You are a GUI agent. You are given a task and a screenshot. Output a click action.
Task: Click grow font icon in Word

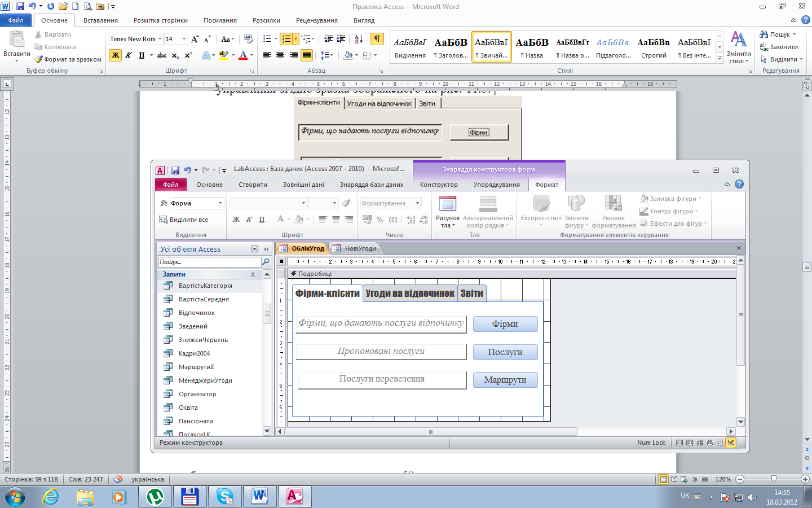(195, 39)
